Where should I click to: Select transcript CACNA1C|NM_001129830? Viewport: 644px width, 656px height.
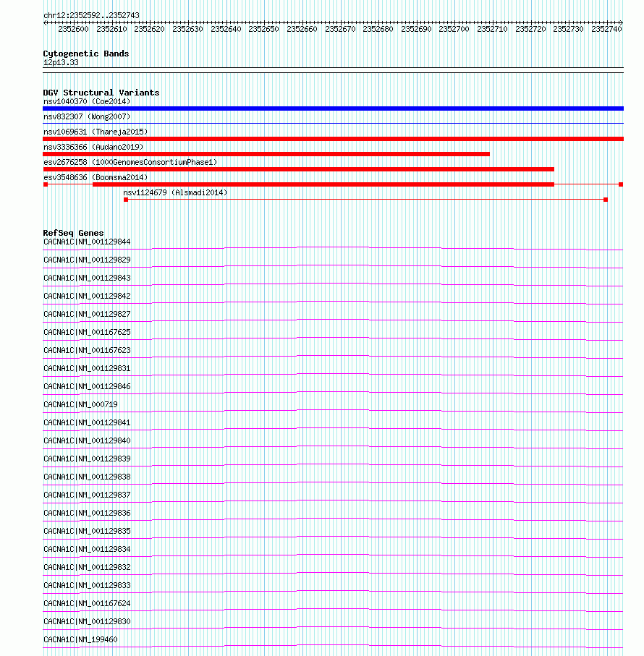pyautogui.click(x=87, y=622)
